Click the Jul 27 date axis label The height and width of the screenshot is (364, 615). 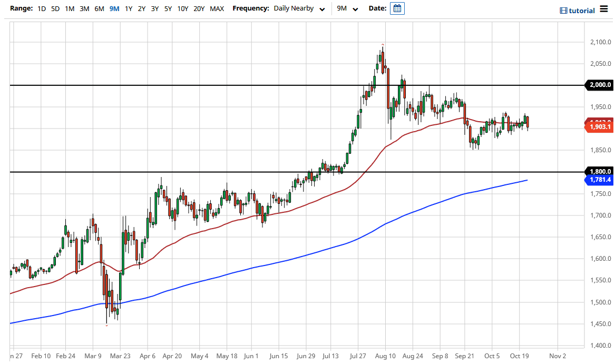pos(358,356)
